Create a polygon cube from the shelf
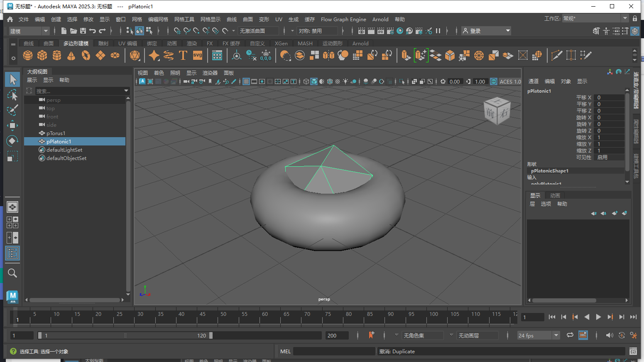 (42, 55)
